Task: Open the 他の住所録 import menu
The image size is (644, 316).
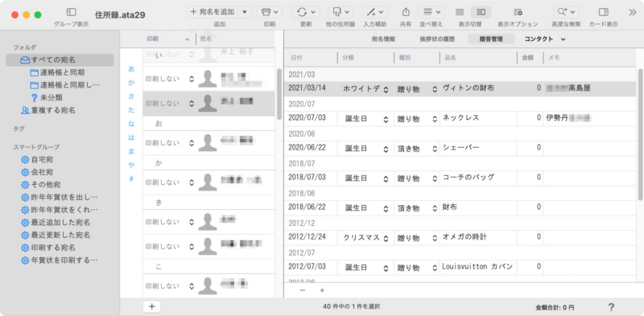Action: [x=340, y=12]
